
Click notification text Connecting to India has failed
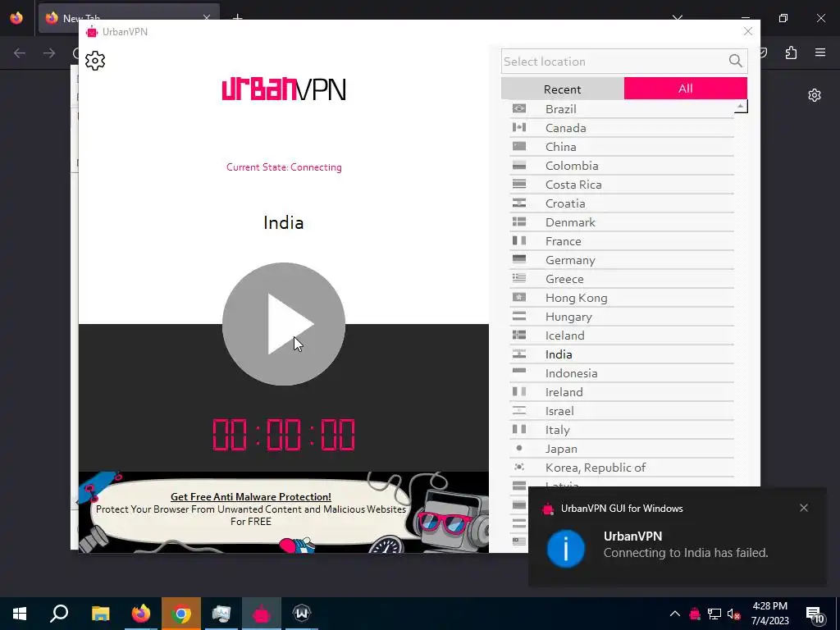coord(686,552)
